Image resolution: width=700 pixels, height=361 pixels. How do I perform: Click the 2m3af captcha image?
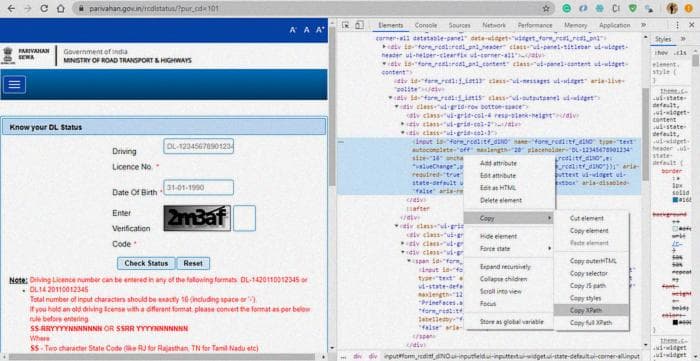[197, 218]
